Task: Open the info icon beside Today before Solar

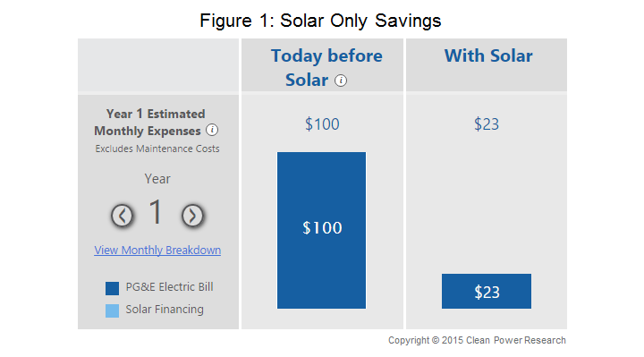Action: pyautogui.click(x=341, y=81)
